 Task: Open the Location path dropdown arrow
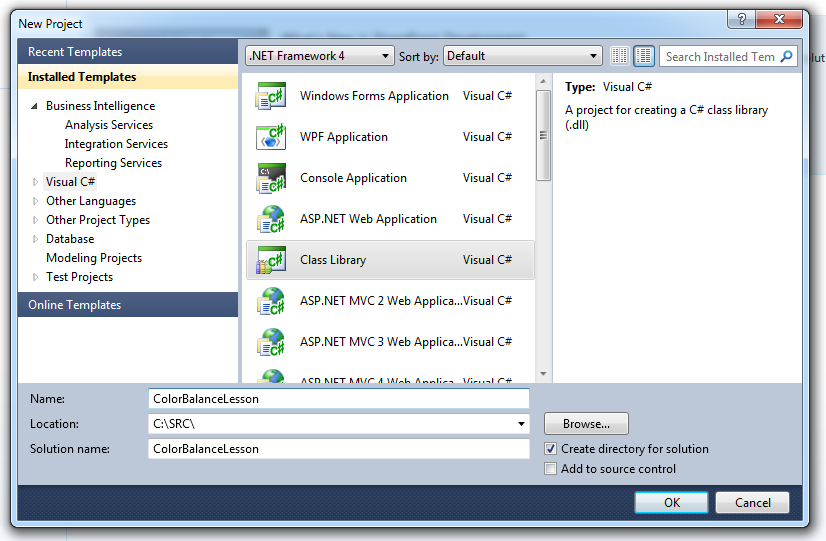point(521,424)
